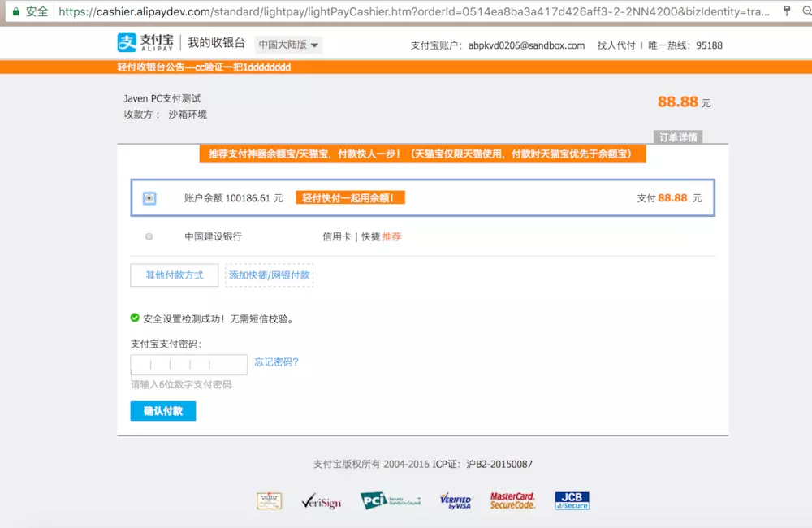Screen dimensions: 812x528
Task: Click the leftmost certification seal at page bottom
Action: (x=270, y=500)
